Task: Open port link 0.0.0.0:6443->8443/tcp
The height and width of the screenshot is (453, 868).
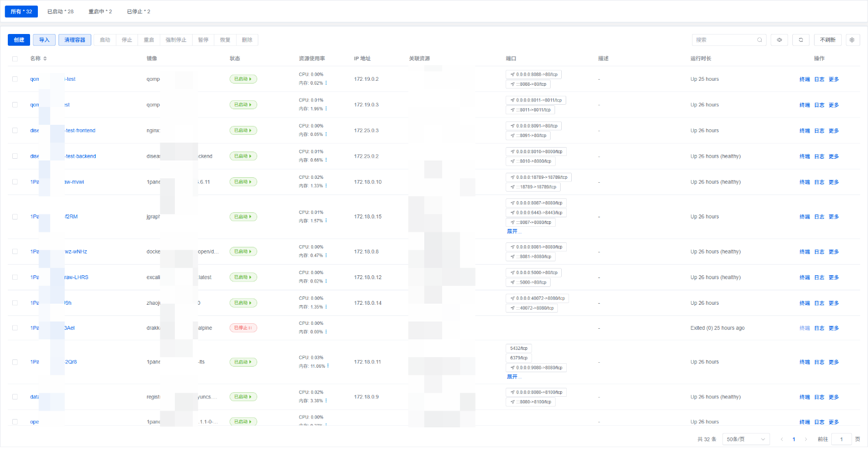Action: coord(536,212)
